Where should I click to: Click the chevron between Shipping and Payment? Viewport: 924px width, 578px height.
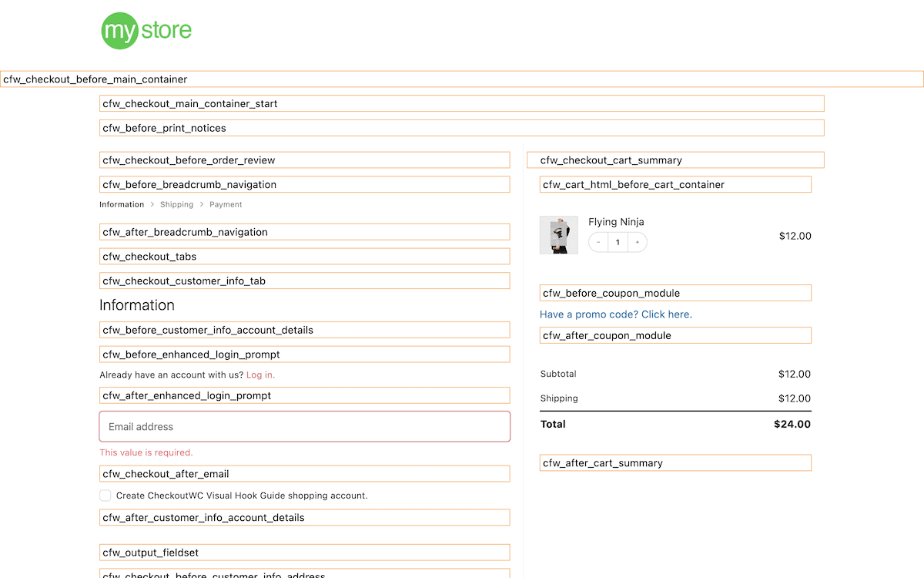coord(202,205)
